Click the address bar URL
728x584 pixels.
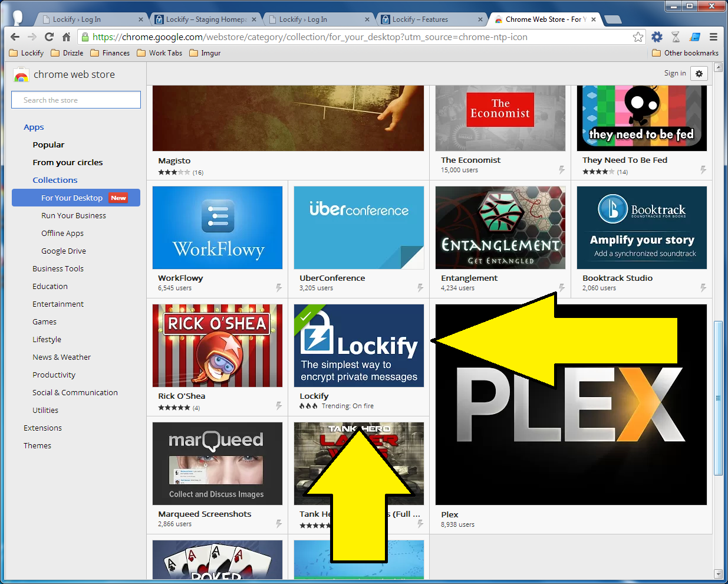[x=310, y=37]
